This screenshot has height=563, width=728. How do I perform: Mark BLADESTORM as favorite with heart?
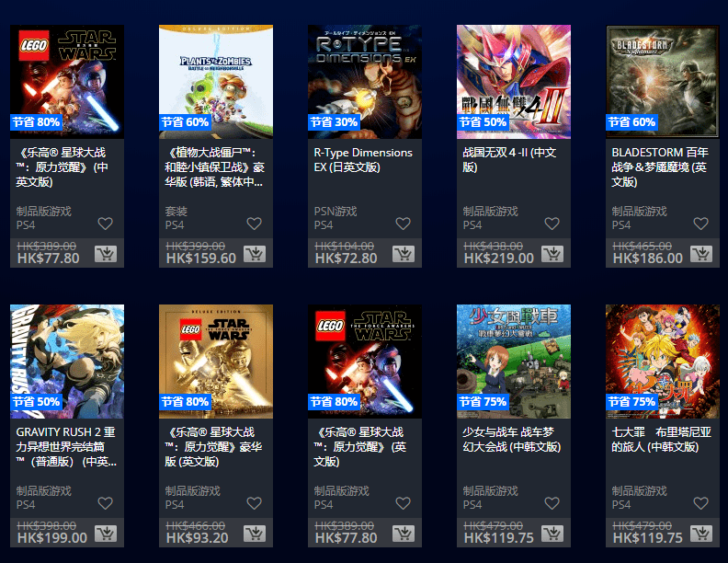tap(701, 224)
